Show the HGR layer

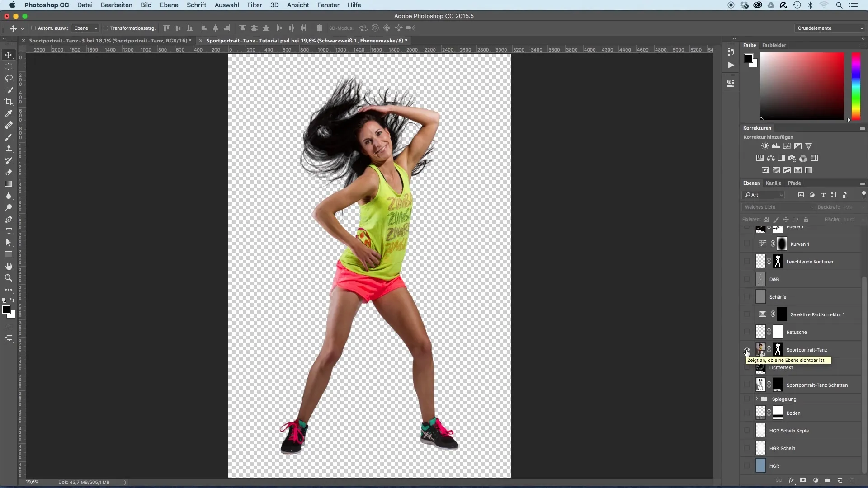(747, 466)
